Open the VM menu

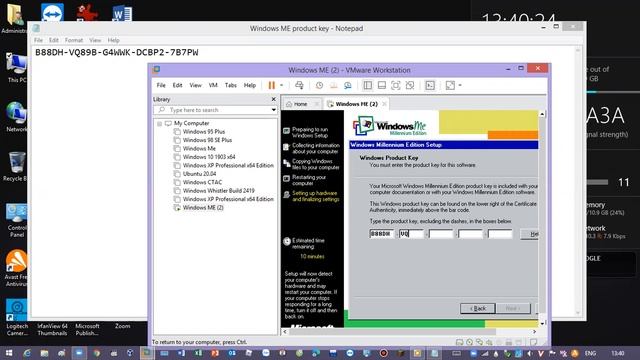point(213,85)
